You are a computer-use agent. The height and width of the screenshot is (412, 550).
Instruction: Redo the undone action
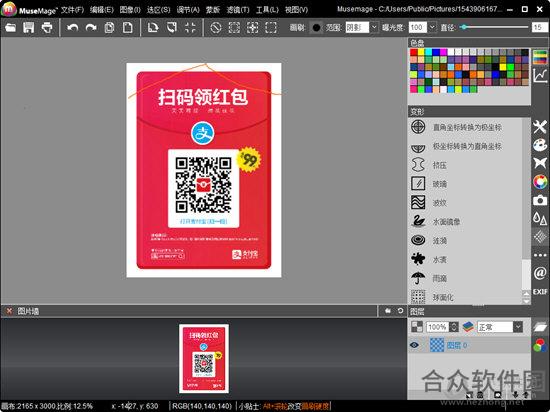91,27
